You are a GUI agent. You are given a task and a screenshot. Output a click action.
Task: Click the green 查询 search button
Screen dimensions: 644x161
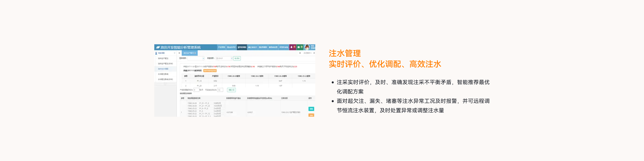[x=237, y=58]
